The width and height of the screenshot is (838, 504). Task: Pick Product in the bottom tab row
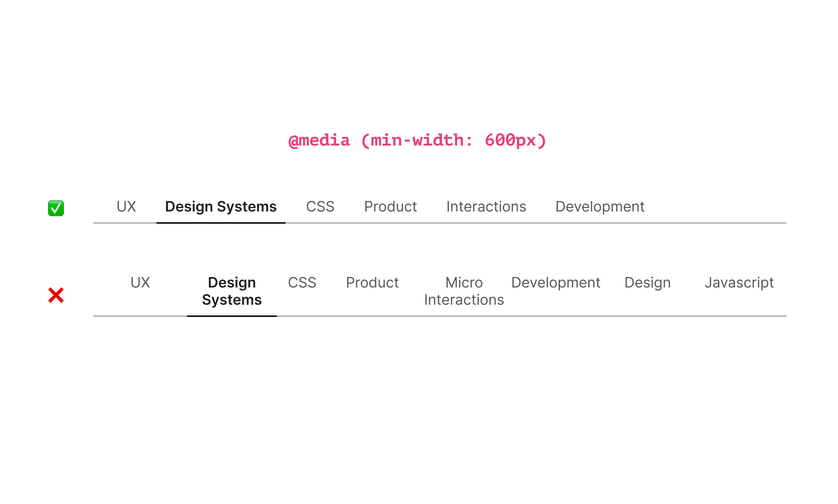[x=372, y=283]
